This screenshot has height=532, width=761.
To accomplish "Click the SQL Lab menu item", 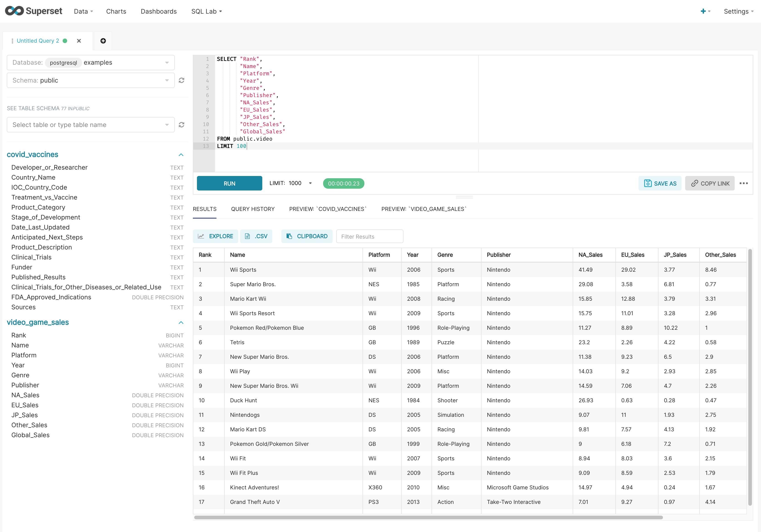I will pos(205,11).
